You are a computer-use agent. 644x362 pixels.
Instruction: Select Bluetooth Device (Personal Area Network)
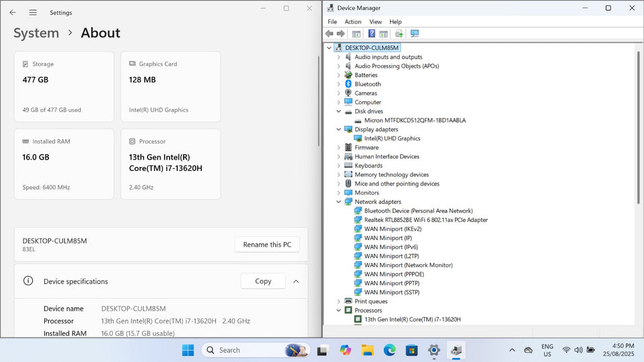point(419,210)
